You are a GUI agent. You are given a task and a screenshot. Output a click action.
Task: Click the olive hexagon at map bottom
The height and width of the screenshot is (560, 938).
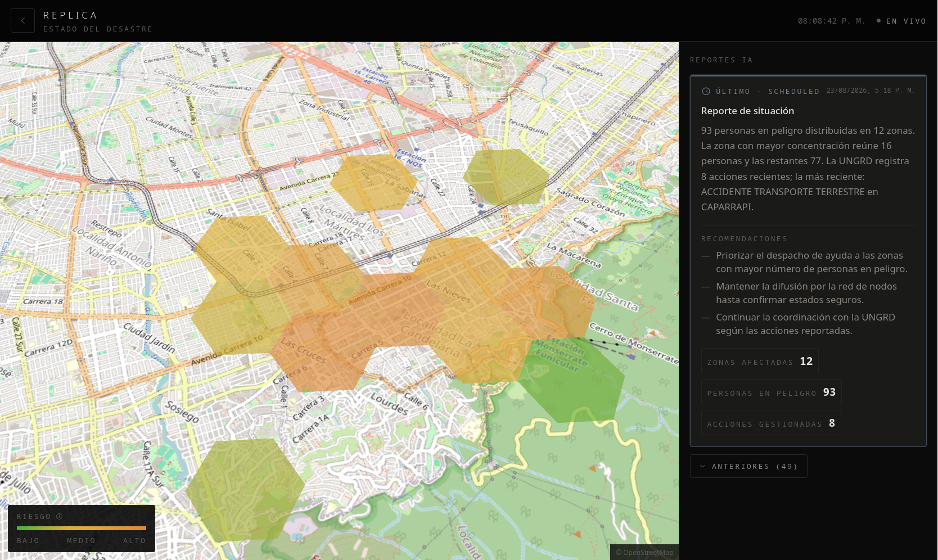point(245,490)
